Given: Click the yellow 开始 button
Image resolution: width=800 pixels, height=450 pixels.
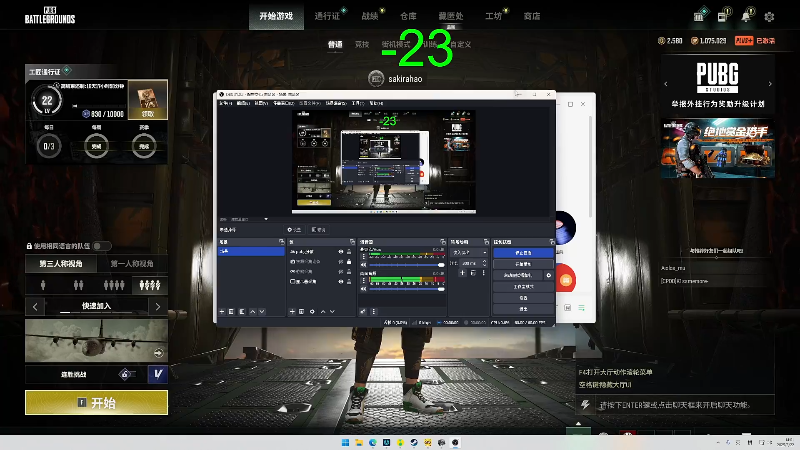Looking at the screenshot, I should [x=96, y=403].
